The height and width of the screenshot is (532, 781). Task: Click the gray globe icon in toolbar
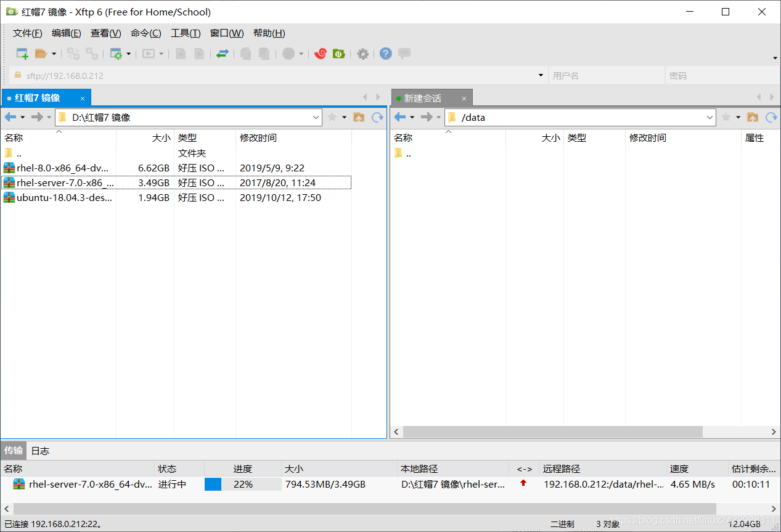pos(288,54)
